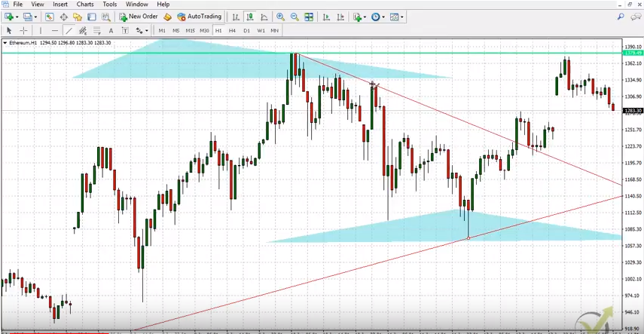Switch to Candlesticks display
The height and width of the screenshot is (334, 644).
click(250, 17)
